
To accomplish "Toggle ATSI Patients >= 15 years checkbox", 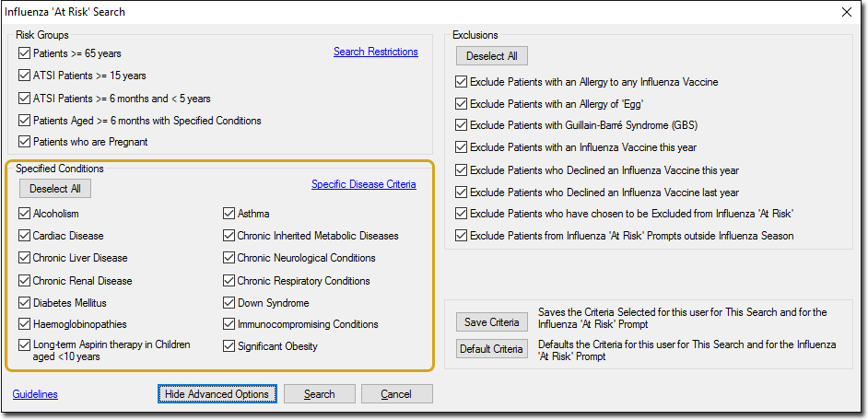I will click(x=25, y=76).
